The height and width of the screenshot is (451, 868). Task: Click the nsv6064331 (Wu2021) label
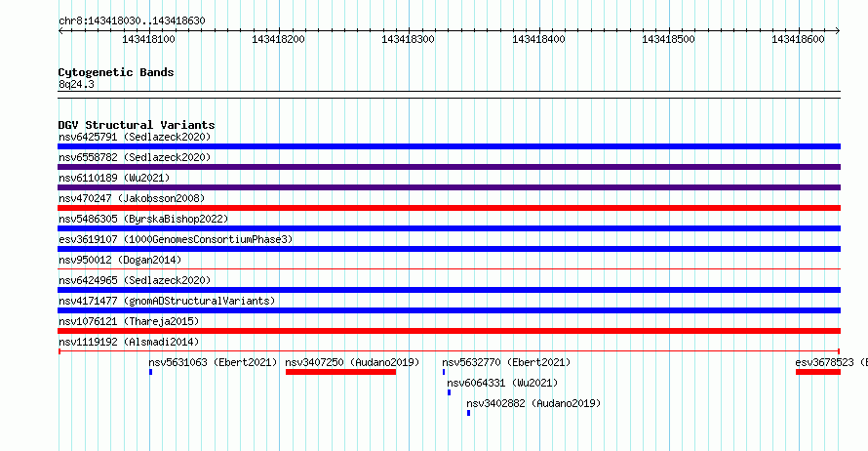tap(502, 383)
